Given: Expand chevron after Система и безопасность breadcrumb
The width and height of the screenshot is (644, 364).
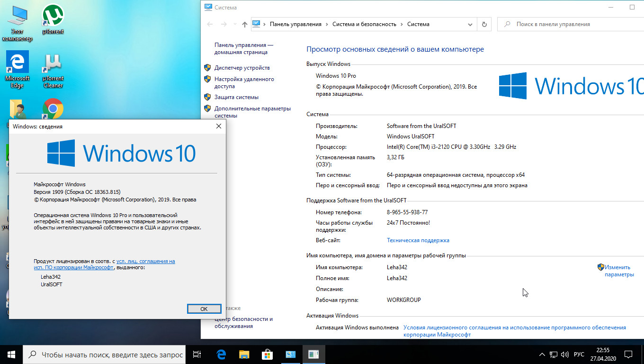Looking at the screenshot, I should [402, 24].
